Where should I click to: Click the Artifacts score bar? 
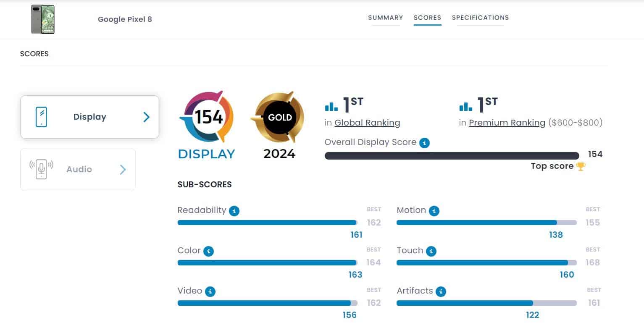486,303
